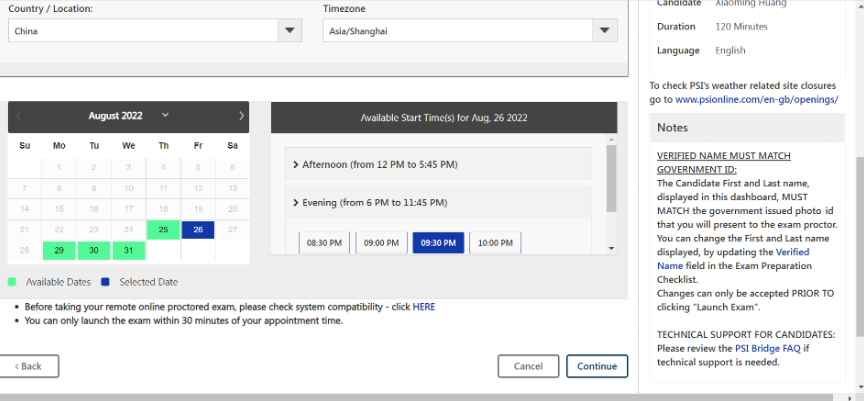Choose August 31 available date
The image size is (864, 401).
point(128,250)
